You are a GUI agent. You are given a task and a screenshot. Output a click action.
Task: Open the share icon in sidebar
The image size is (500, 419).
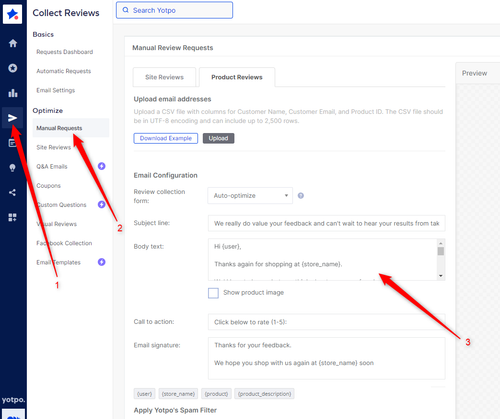tap(13, 192)
